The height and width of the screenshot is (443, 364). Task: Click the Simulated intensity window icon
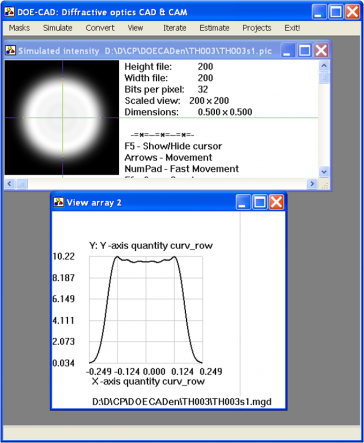click(11, 51)
